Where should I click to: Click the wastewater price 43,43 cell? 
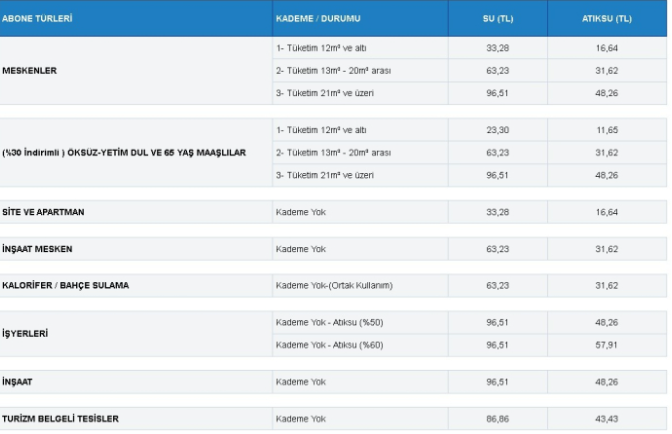tap(607, 418)
